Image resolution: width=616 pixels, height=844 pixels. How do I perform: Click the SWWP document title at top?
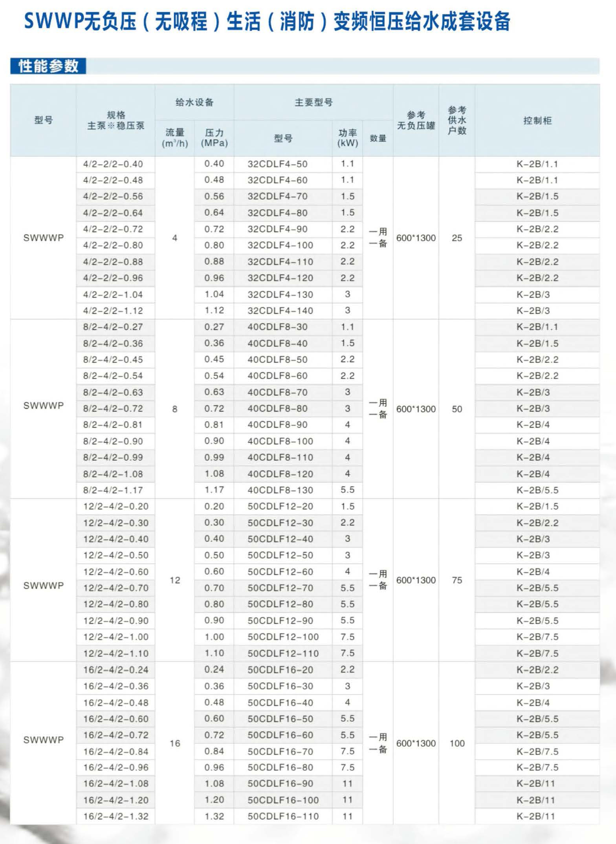(x=267, y=22)
